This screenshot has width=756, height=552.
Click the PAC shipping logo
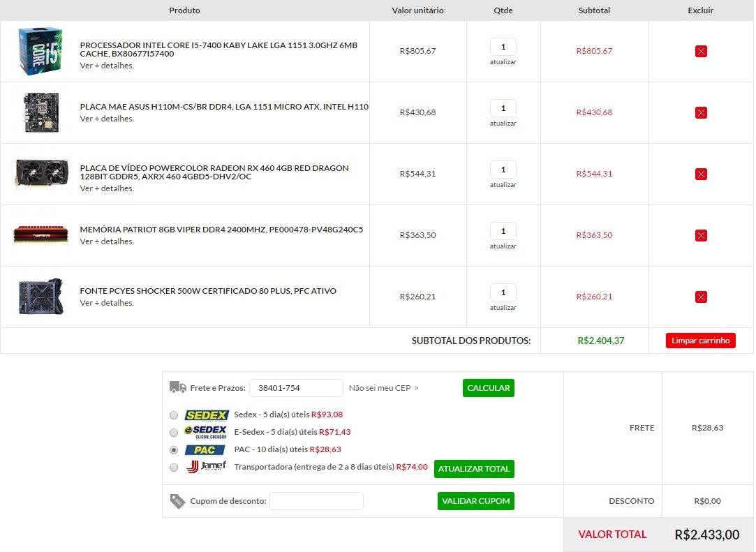(205, 450)
